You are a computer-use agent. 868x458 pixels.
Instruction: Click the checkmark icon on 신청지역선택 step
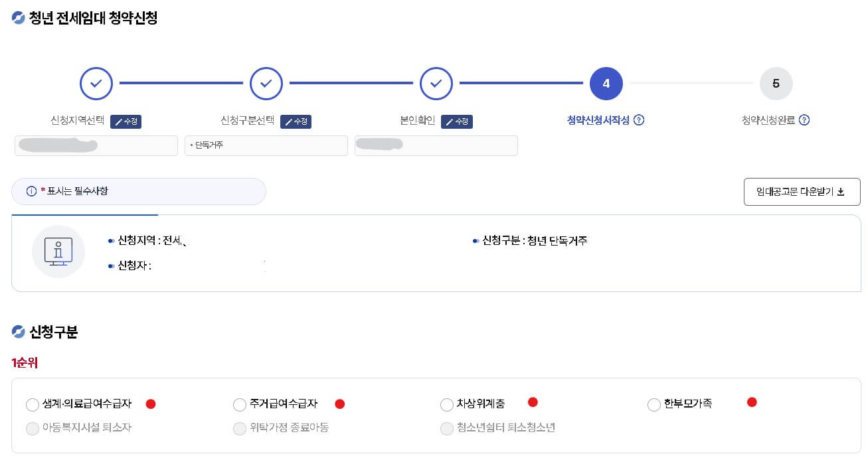click(x=96, y=83)
